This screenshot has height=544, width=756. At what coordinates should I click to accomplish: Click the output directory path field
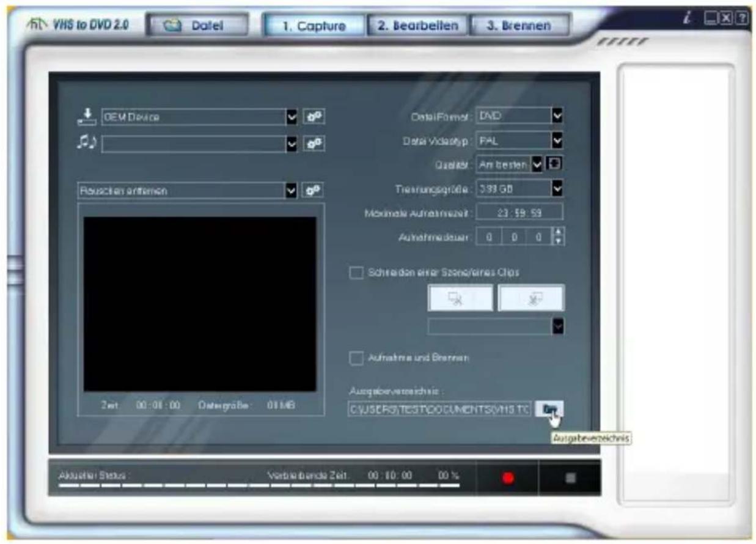click(x=439, y=410)
